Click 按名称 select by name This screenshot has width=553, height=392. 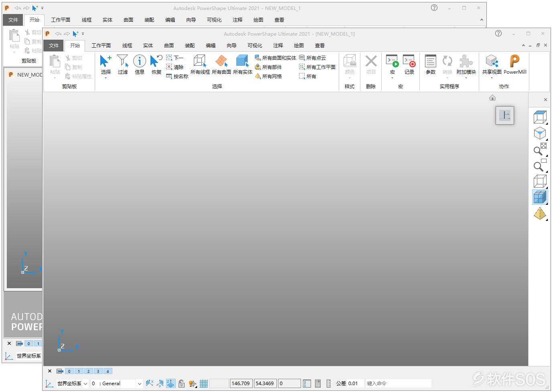coord(177,77)
